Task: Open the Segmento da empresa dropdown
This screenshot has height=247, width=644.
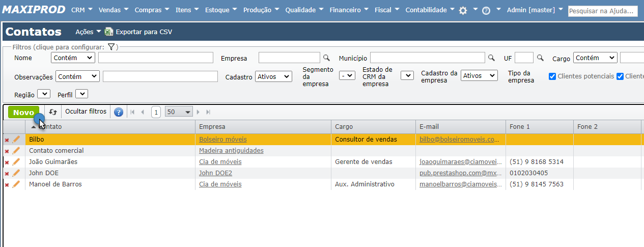Action: pos(347,75)
